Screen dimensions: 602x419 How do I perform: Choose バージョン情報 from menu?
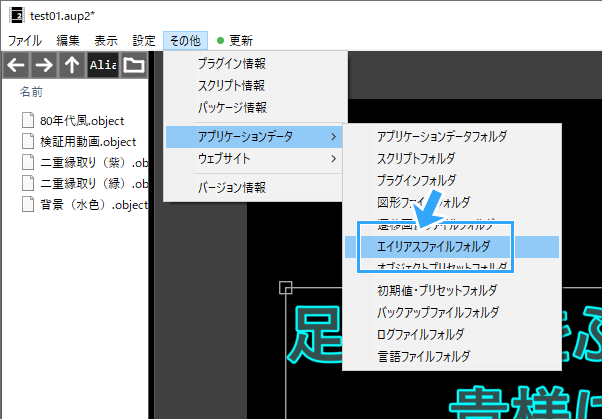(255, 188)
